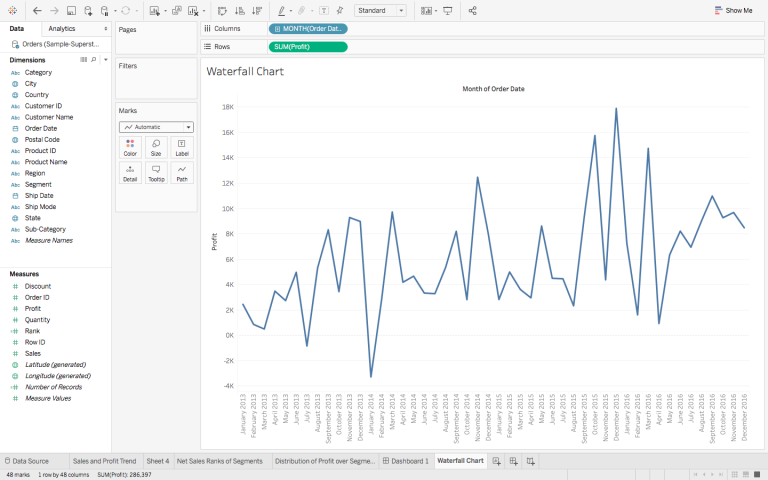Click the Tooltip mark card
The height and width of the screenshot is (480, 768).
156,173
